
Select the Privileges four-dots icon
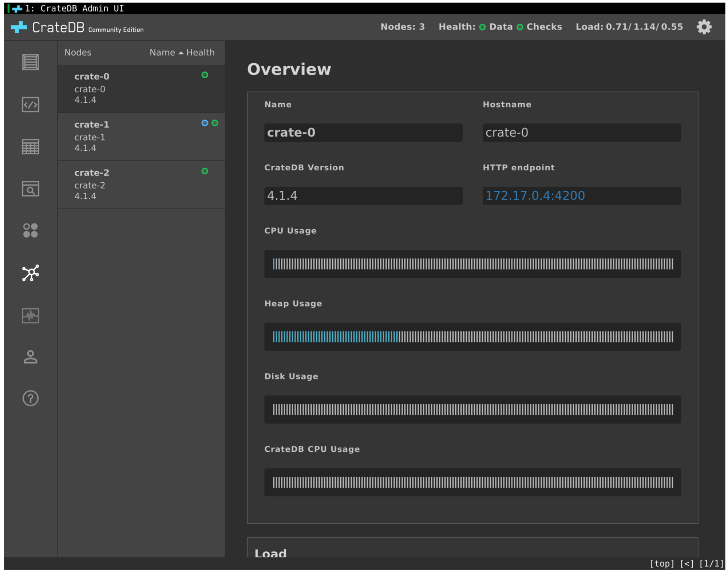(31, 230)
